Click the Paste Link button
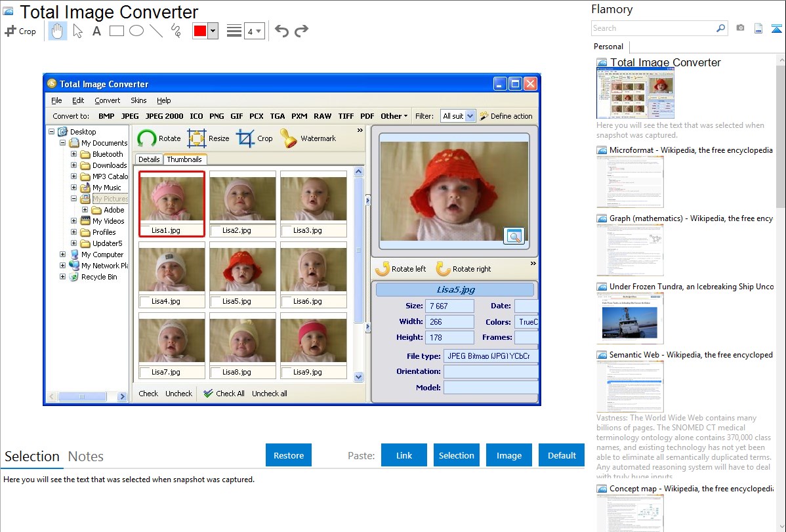Image resolution: width=786 pixels, height=532 pixels. [404, 455]
